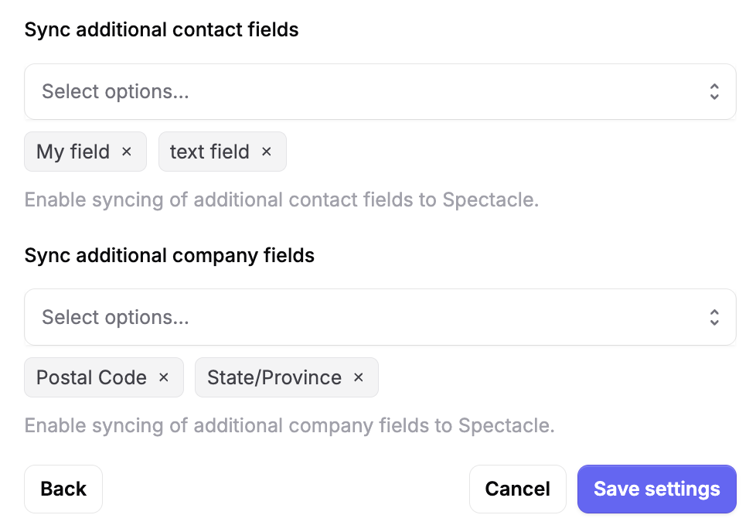Click the contact fields syncing help text
This screenshot has height=532, width=756.
click(x=281, y=200)
